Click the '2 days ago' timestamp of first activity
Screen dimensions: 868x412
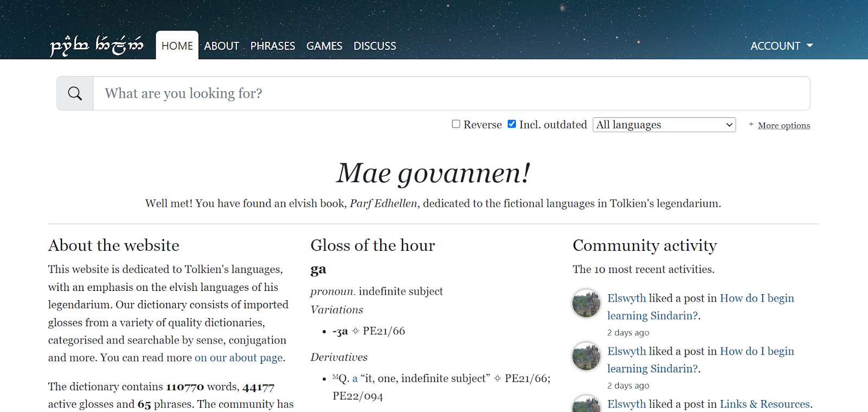[628, 333]
